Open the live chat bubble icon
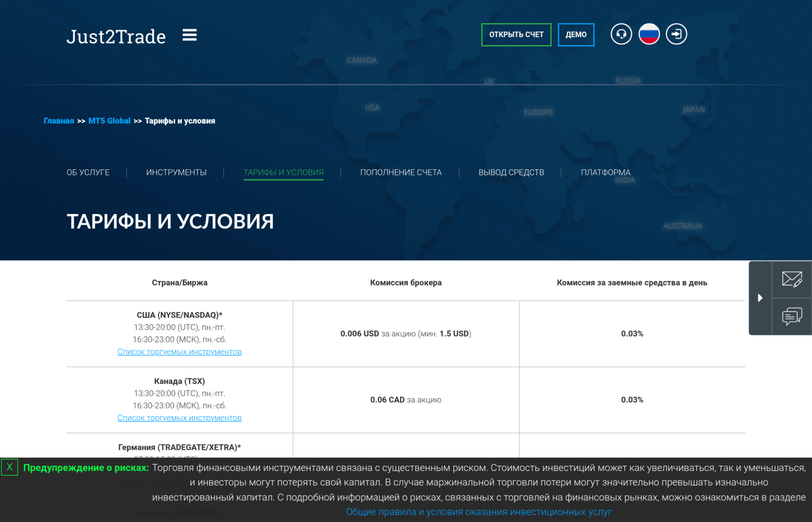812x522 pixels. pyautogui.click(x=792, y=316)
